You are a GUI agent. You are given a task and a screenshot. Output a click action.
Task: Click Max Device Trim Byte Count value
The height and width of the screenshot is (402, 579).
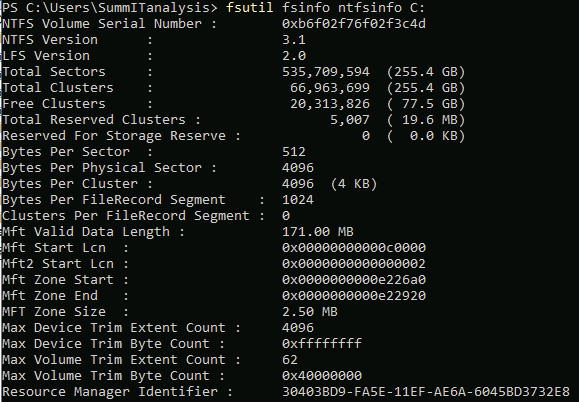tap(322, 344)
